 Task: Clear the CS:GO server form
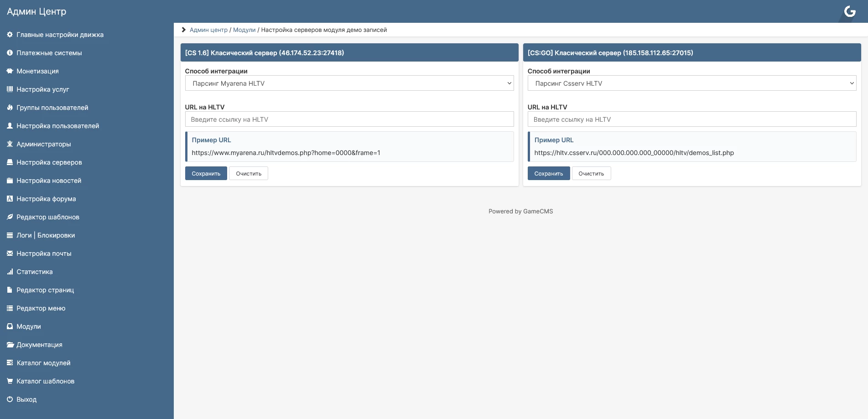click(591, 174)
